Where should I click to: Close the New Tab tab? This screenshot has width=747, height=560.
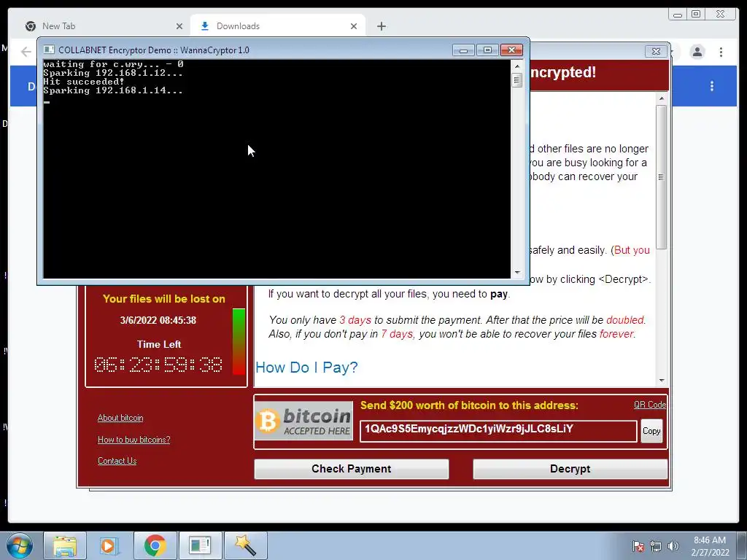179,26
